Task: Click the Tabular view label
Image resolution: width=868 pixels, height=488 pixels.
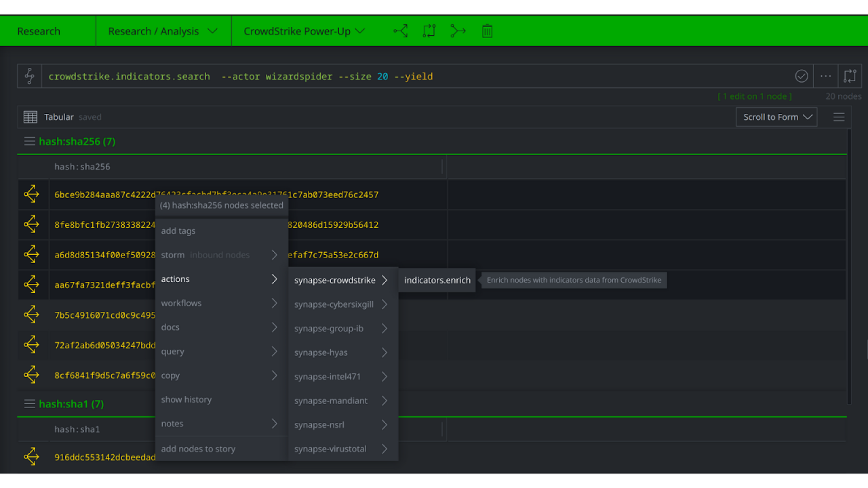Action: click(59, 117)
